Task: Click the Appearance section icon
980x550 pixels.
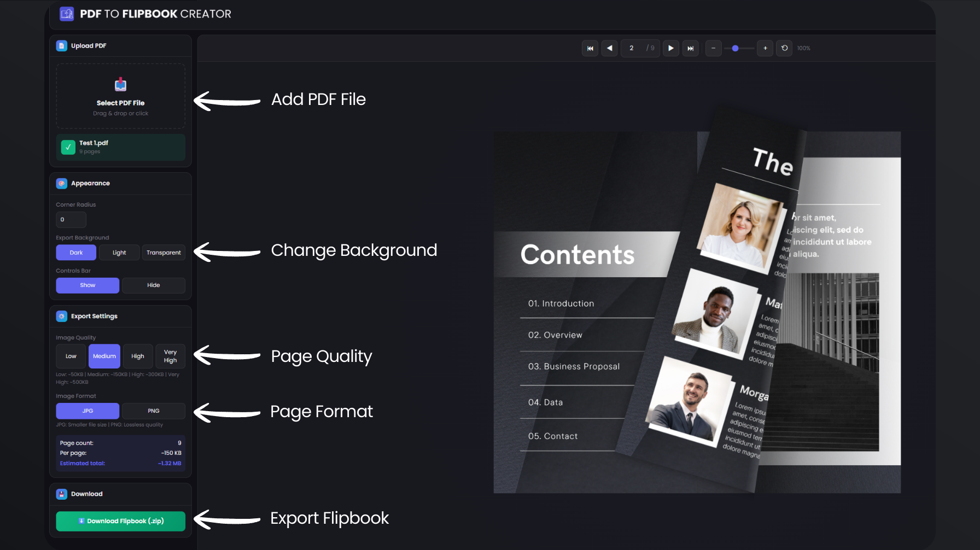Action: pos(62,184)
